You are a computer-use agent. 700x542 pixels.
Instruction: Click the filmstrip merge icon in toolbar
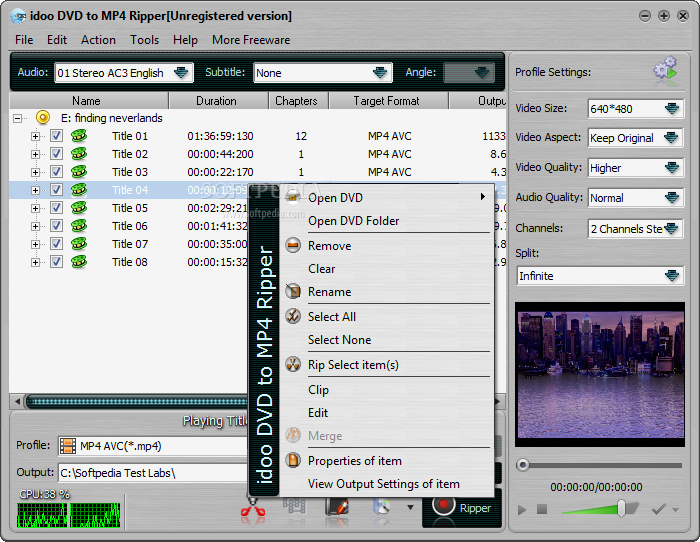coord(294,507)
